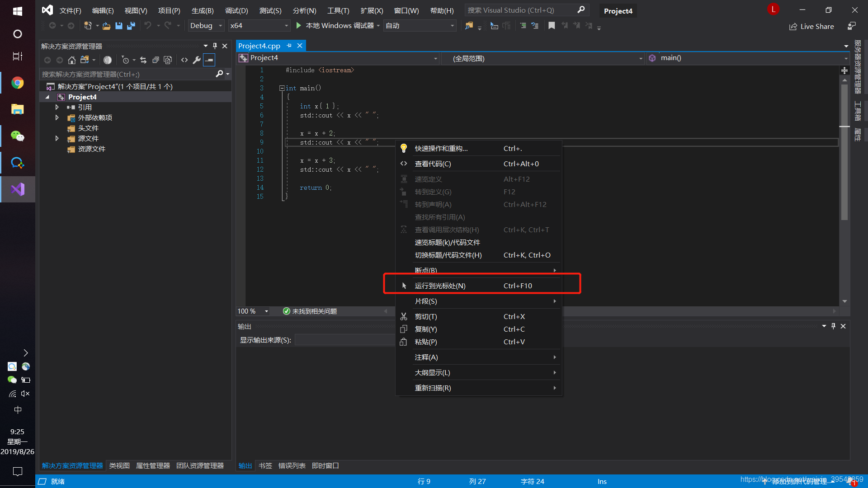The height and width of the screenshot is (488, 868).
Task: Open WeChat from the Windows taskbar
Action: [18, 136]
